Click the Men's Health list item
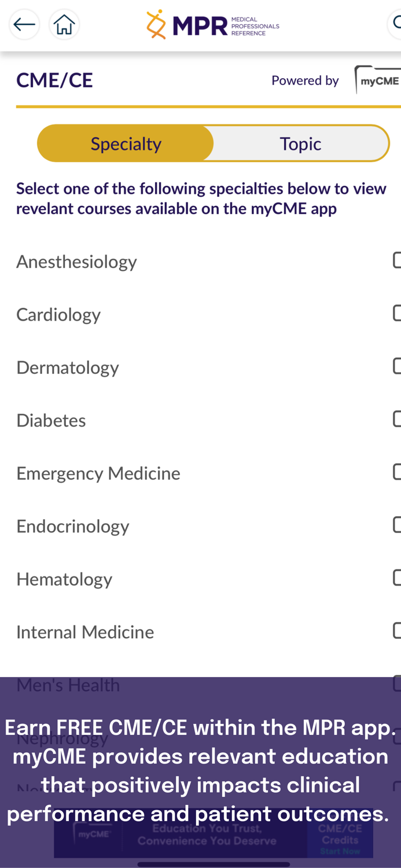The height and width of the screenshot is (868, 401). [68, 684]
